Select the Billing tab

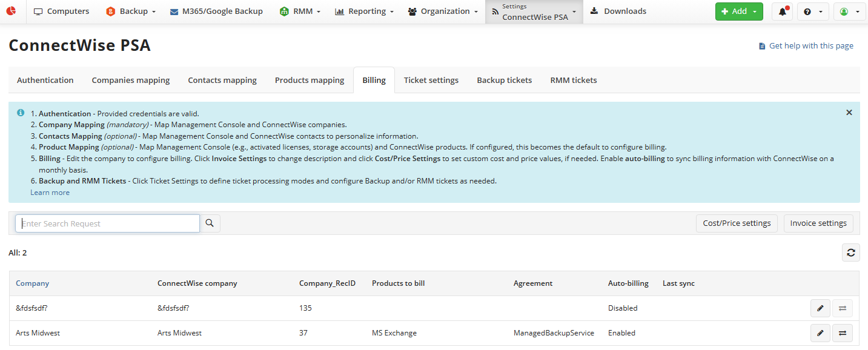point(374,80)
